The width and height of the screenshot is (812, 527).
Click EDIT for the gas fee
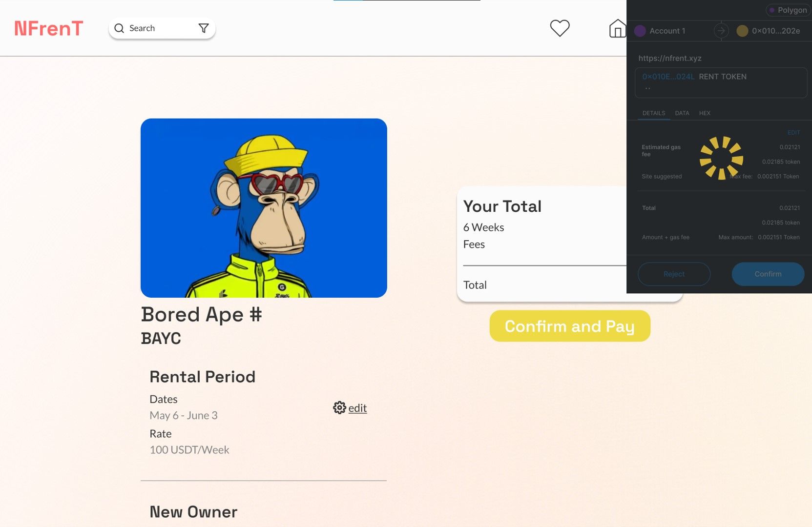(x=793, y=133)
